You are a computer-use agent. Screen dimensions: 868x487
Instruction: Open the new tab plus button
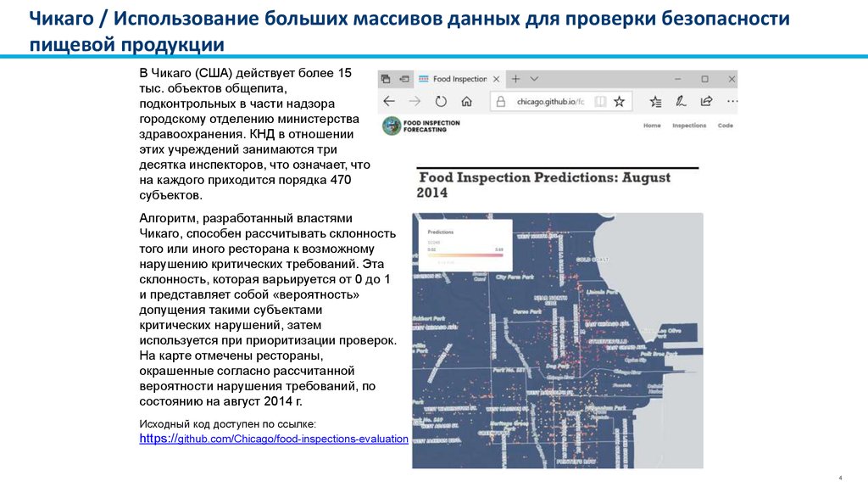coord(515,79)
